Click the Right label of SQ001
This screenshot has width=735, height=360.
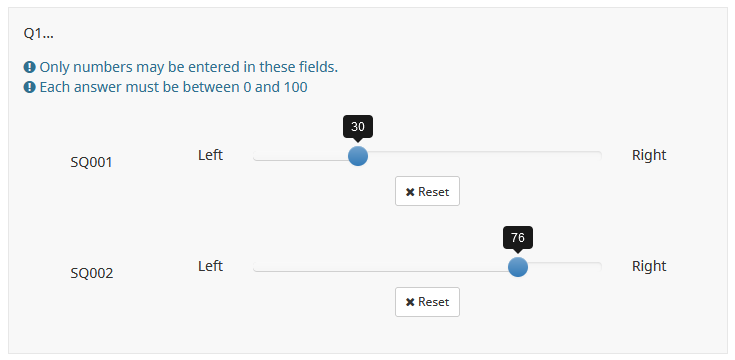pyautogui.click(x=649, y=155)
